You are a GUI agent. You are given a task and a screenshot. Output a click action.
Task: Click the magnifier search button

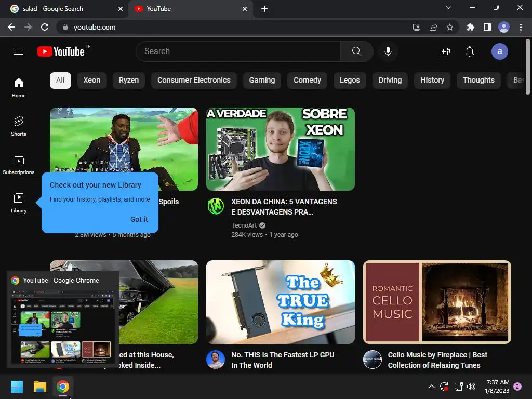pos(356,51)
